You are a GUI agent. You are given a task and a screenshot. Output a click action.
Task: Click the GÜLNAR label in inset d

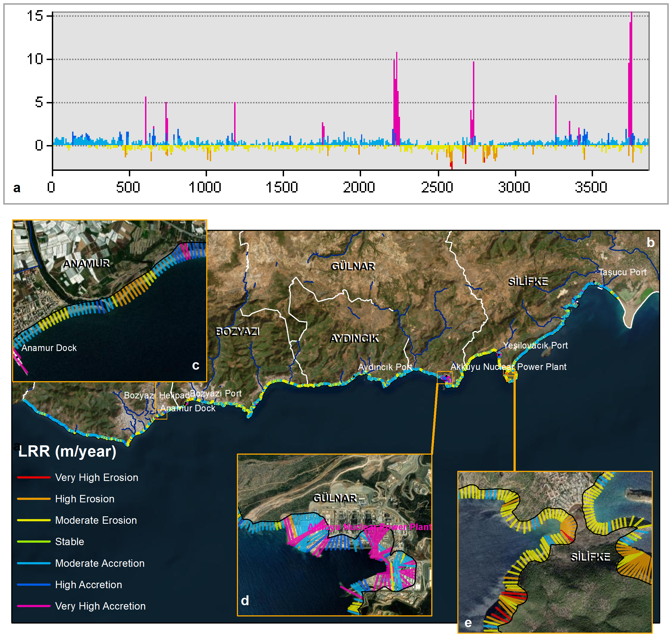[334, 498]
